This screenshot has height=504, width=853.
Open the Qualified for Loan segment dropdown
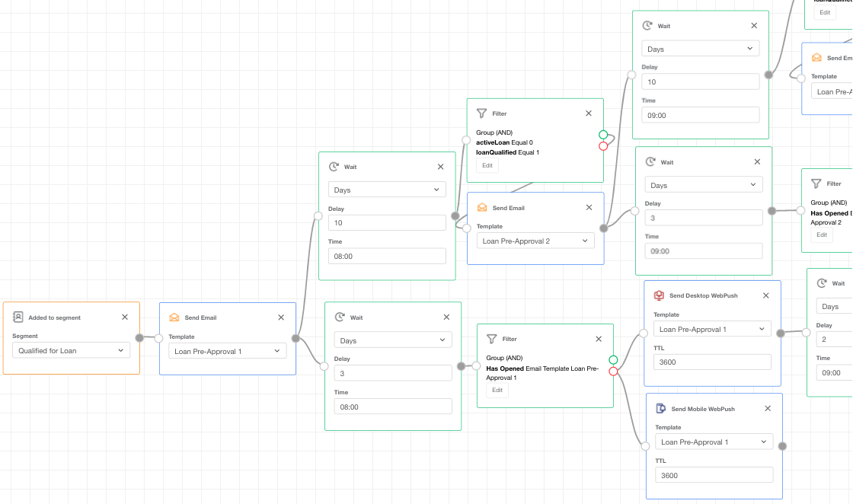[x=72, y=351]
